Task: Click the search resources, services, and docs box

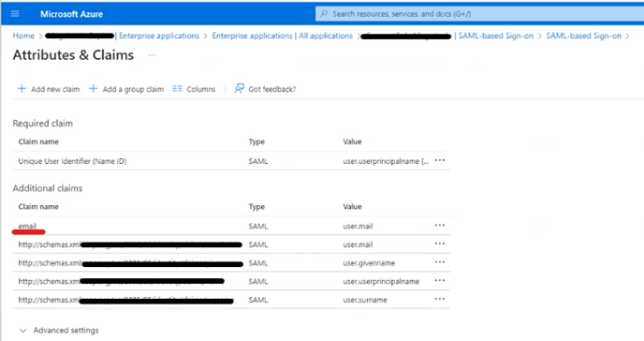Action: (x=479, y=14)
